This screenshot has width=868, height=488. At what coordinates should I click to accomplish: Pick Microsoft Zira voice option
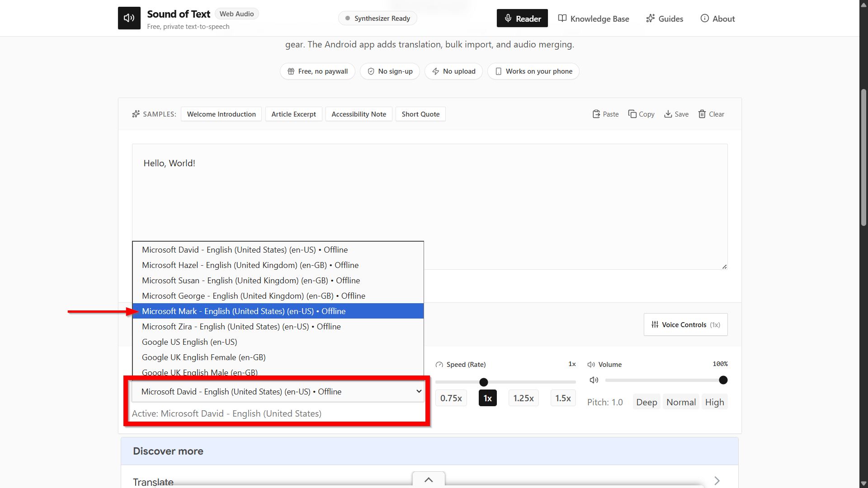pyautogui.click(x=278, y=327)
